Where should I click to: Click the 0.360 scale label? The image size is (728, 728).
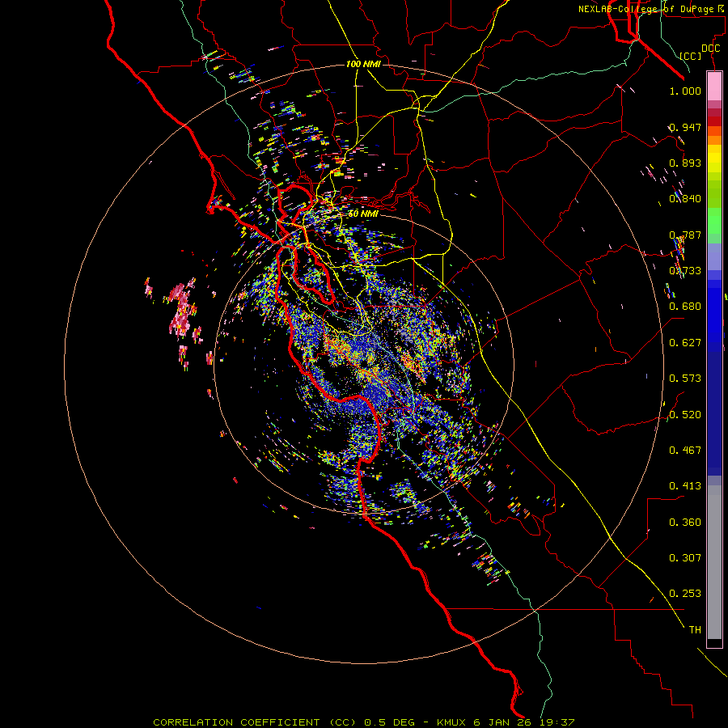[x=685, y=523]
